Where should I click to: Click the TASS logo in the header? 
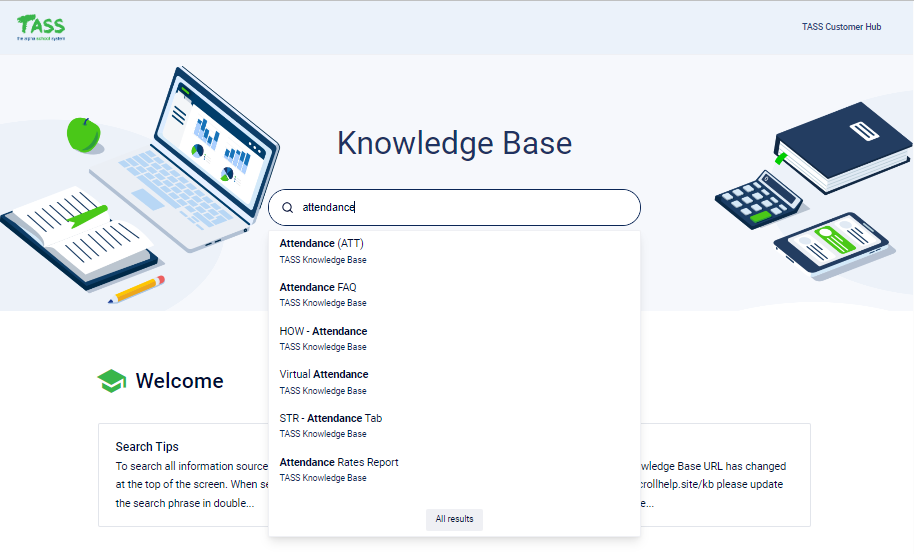coord(40,28)
